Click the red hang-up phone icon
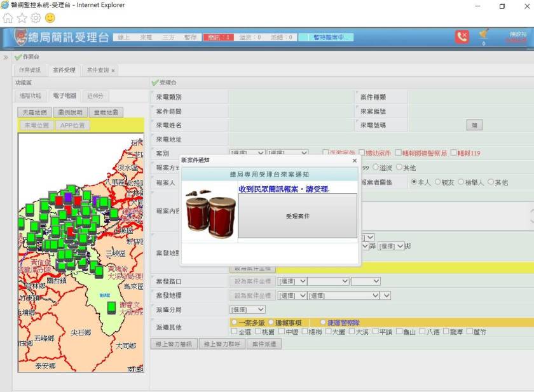The image size is (534, 392). point(462,37)
